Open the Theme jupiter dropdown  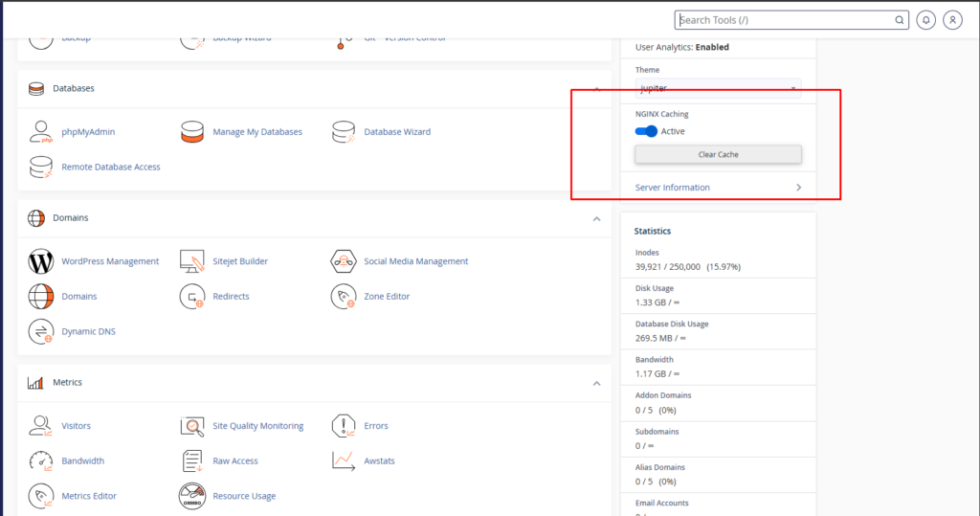coord(718,88)
